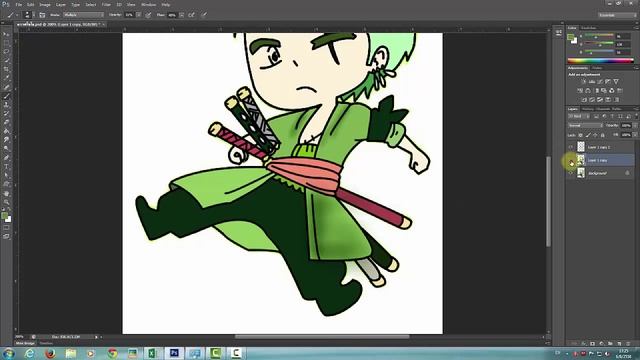Select the Brush tool in toolbox
Image resolution: width=640 pixels, height=360 pixels.
pos(6,96)
